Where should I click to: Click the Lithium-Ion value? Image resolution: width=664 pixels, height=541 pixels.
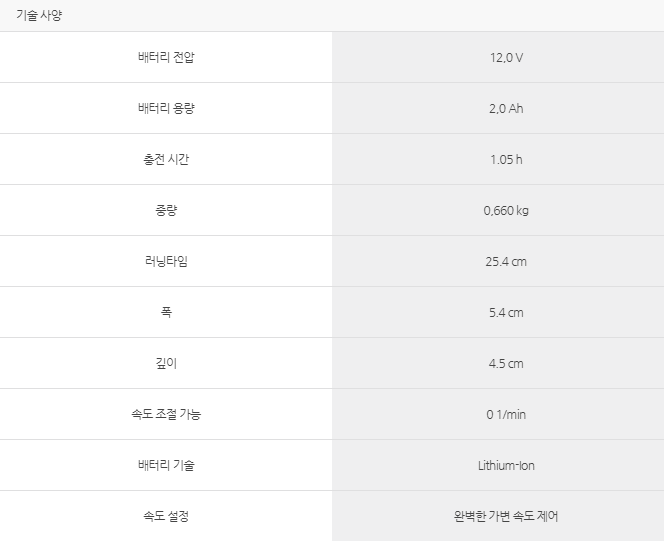pos(506,466)
